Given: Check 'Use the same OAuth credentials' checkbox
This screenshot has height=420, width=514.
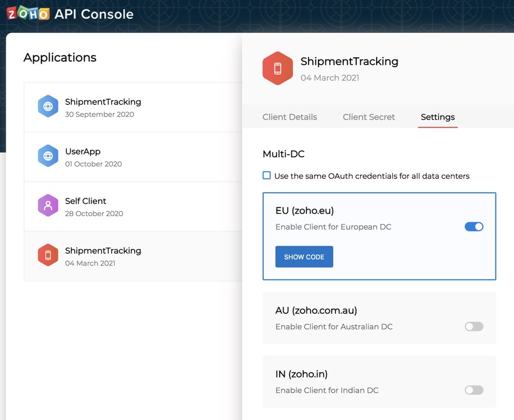Looking at the screenshot, I should click(x=267, y=176).
